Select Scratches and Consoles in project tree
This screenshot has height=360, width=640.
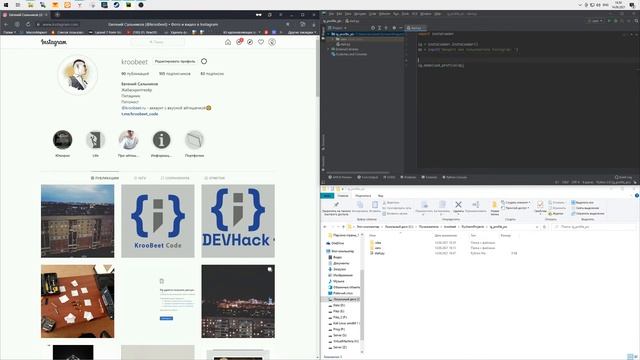coord(349,54)
